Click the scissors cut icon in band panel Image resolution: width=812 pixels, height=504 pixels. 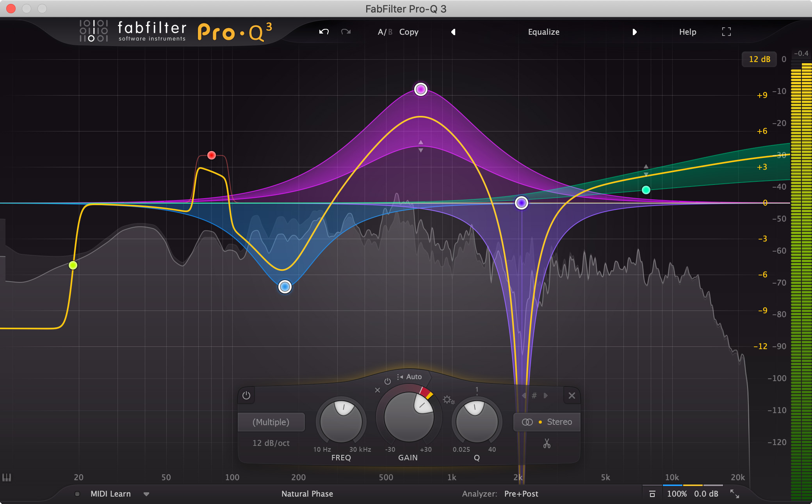pos(547,443)
